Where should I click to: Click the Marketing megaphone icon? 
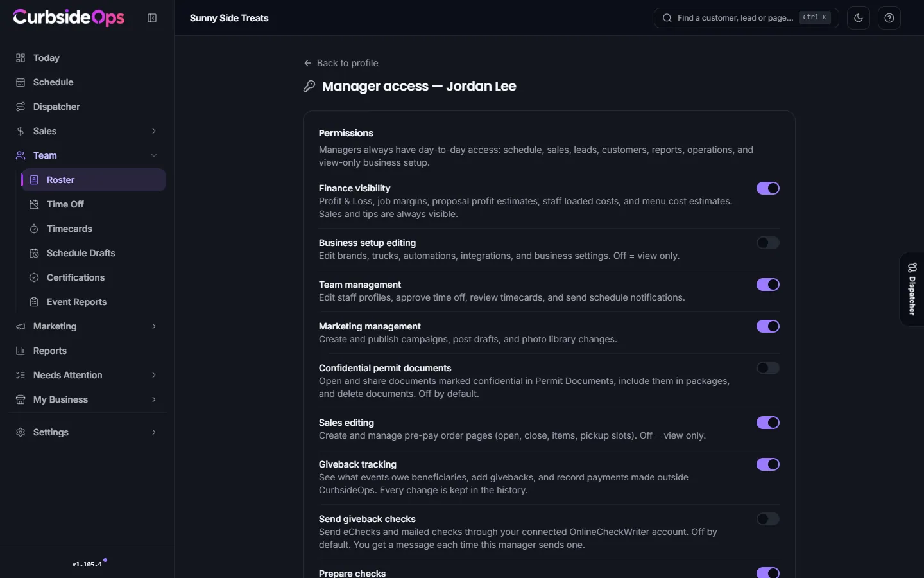coord(21,326)
